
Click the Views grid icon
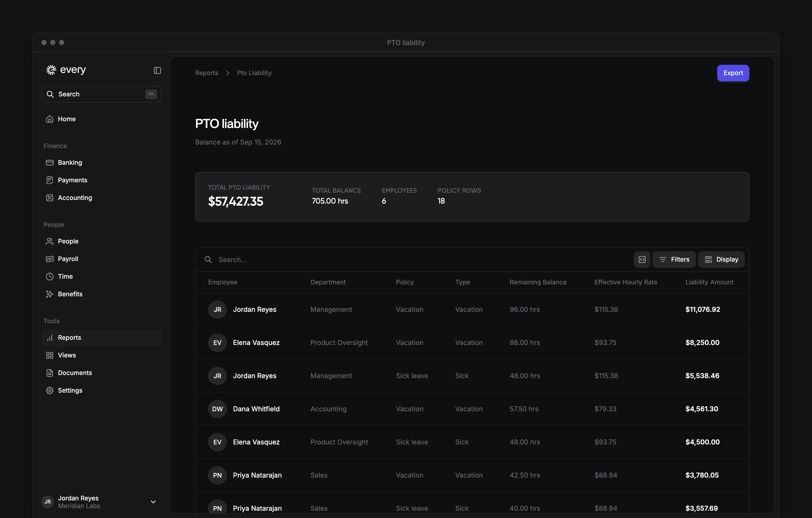point(49,355)
